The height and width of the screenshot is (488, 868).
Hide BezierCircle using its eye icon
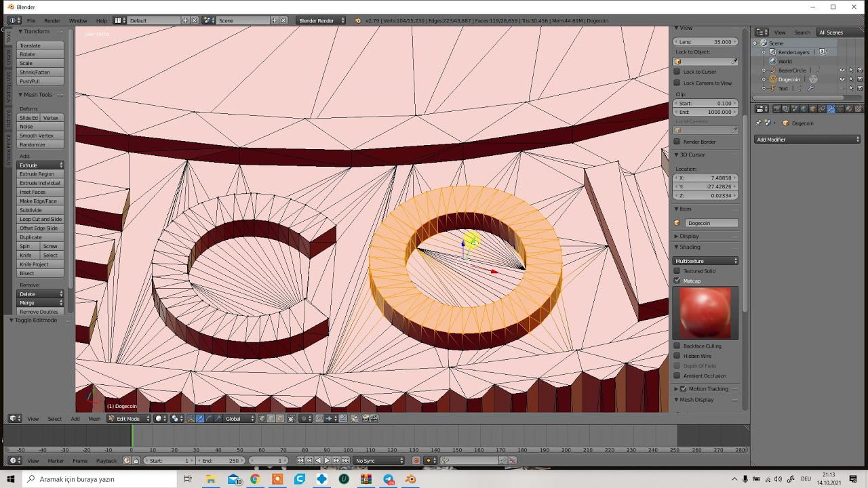click(842, 70)
